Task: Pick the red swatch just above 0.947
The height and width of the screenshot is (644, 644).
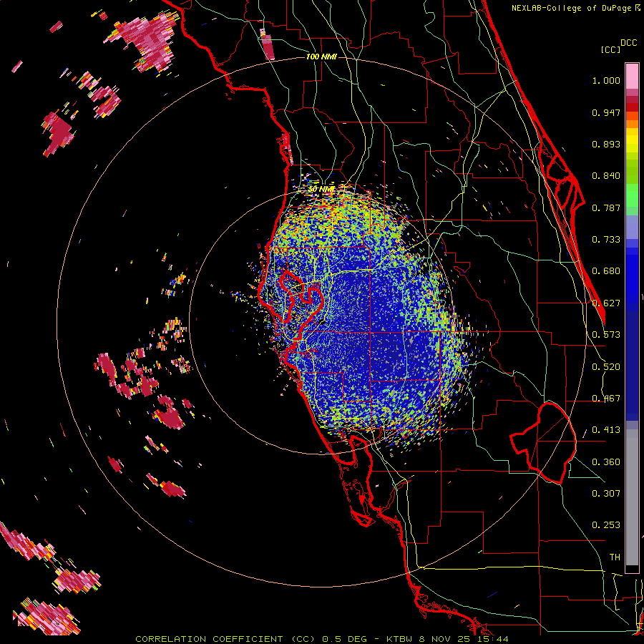Action: [632, 107]
